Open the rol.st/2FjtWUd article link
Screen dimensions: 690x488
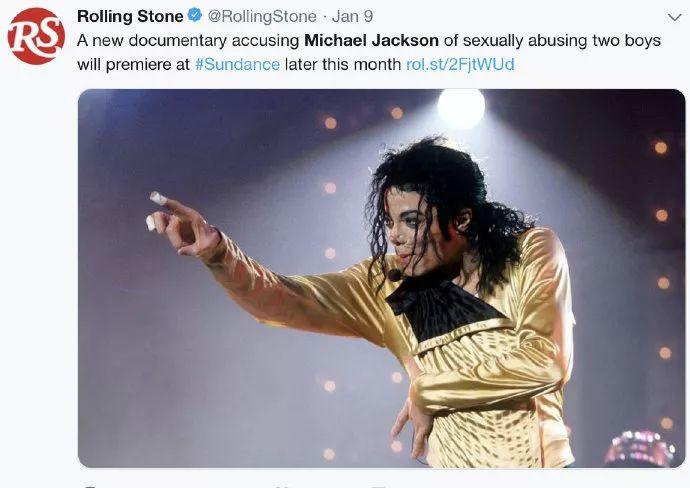(x=460, y=64)
